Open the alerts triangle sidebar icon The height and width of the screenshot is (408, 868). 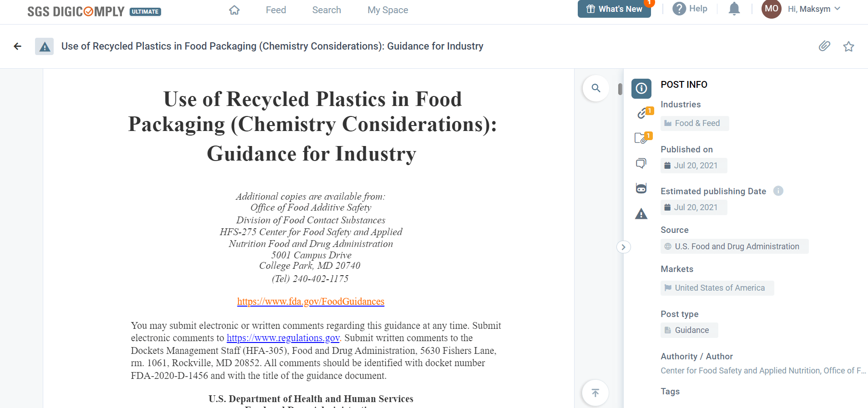point(641,214)
